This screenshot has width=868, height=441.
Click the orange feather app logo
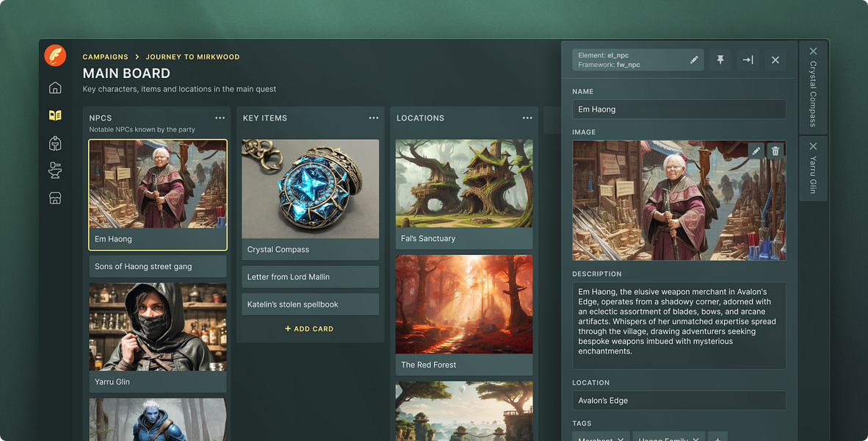(x=55, y=55)
